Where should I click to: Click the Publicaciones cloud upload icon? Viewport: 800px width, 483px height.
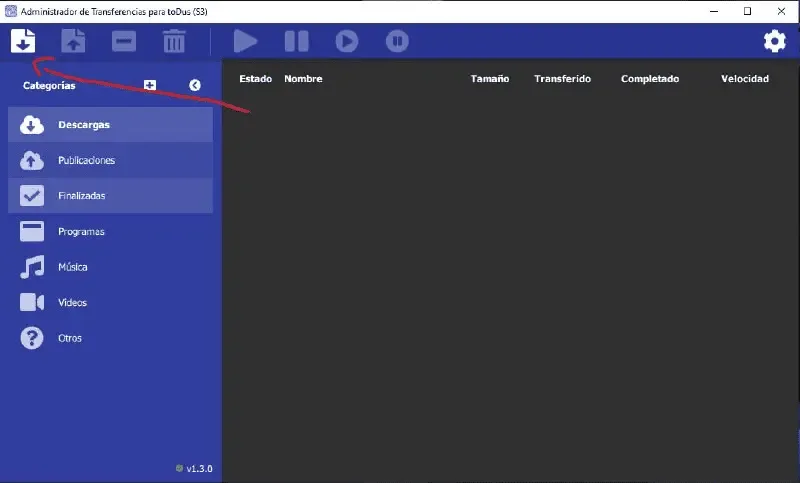point(32,160)
